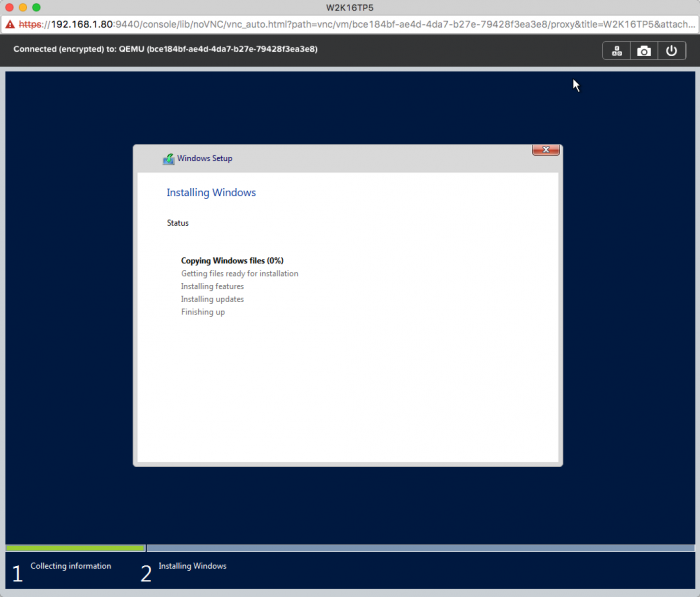Click the macOS red close window button
The image size is (700, 597).
tap(9, 7)
